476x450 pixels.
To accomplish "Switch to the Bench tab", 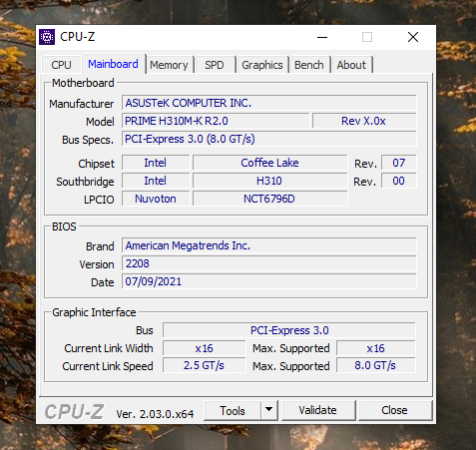I will point(309,65).
